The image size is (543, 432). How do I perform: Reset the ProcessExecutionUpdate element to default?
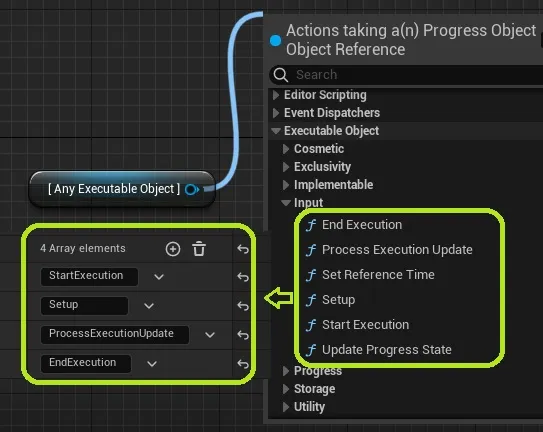243,335
